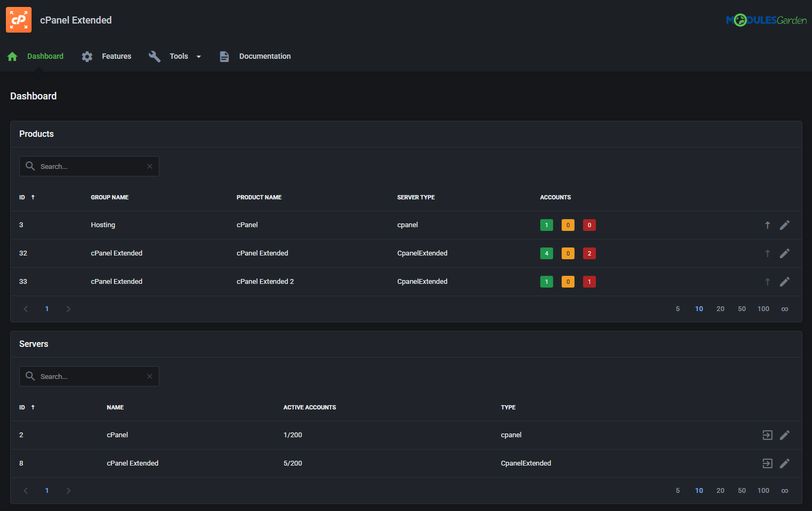Screen dimensions: 812x511
Task: Edit the cPanel server with ID 2
Action: (785, 435)
